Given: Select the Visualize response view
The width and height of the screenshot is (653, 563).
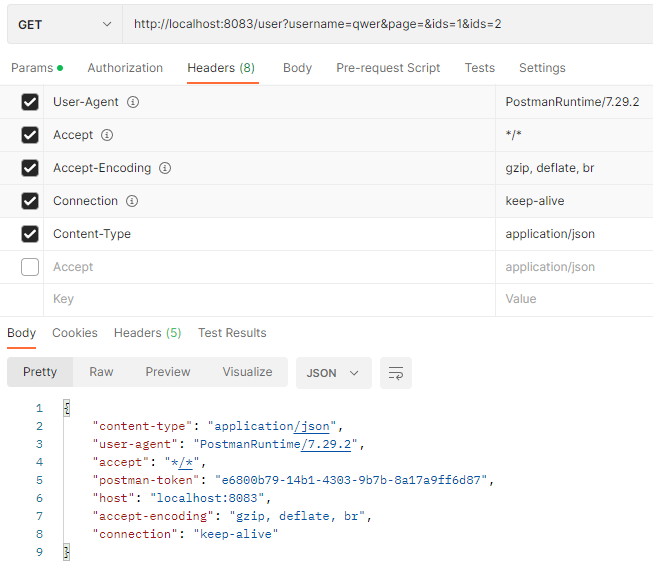Looking at the screenshot, I should (x=247, y=372).
